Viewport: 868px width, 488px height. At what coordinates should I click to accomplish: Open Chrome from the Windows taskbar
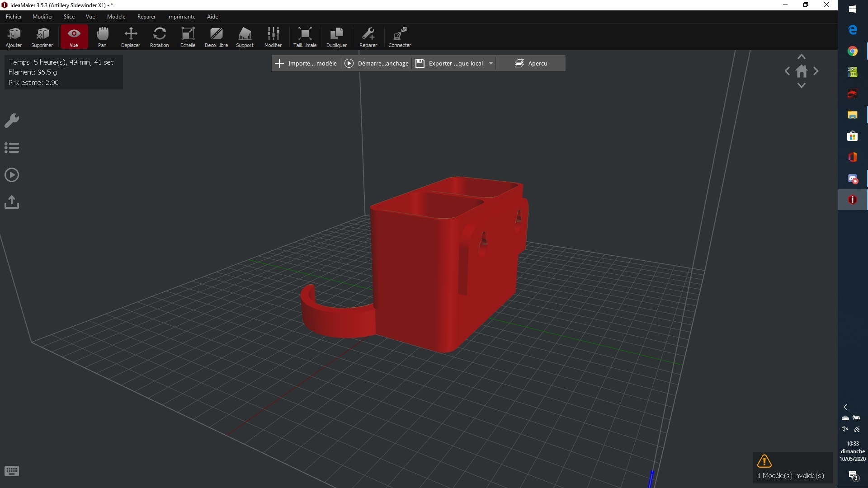point(852,51)
